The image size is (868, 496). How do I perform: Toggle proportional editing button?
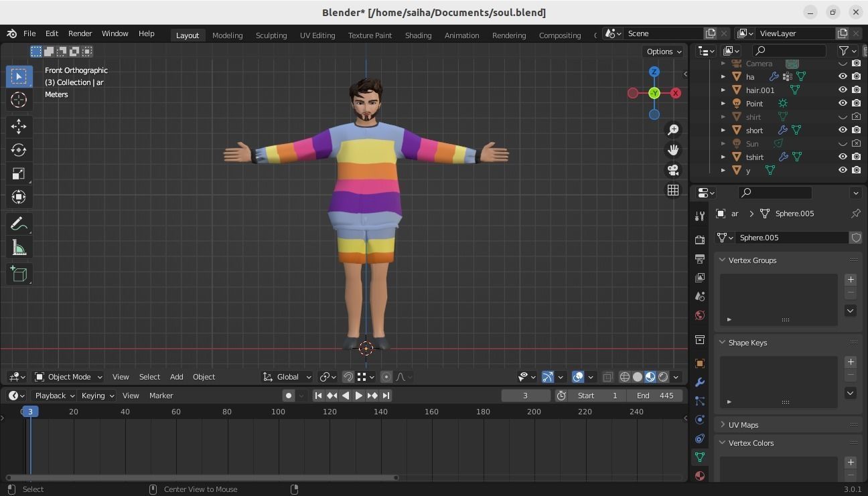point(386,377)
